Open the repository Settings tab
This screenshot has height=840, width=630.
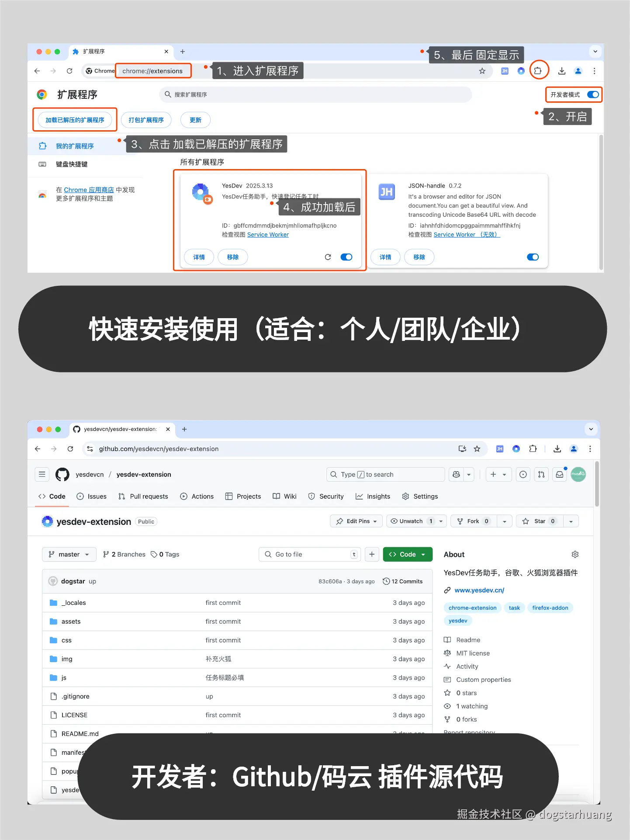(x=420, y=496)
